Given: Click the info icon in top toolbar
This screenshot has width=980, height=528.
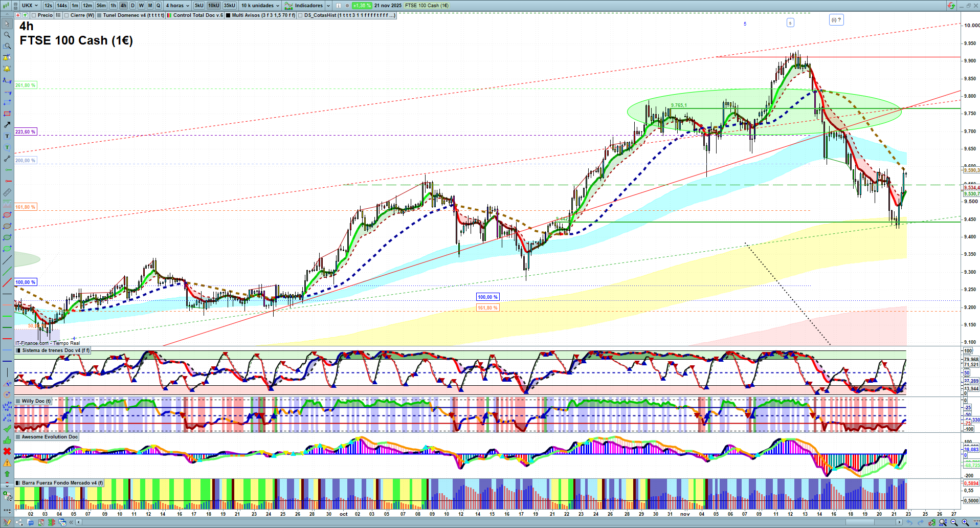Looking at the screenshot, I should click(x=338, y=6).
